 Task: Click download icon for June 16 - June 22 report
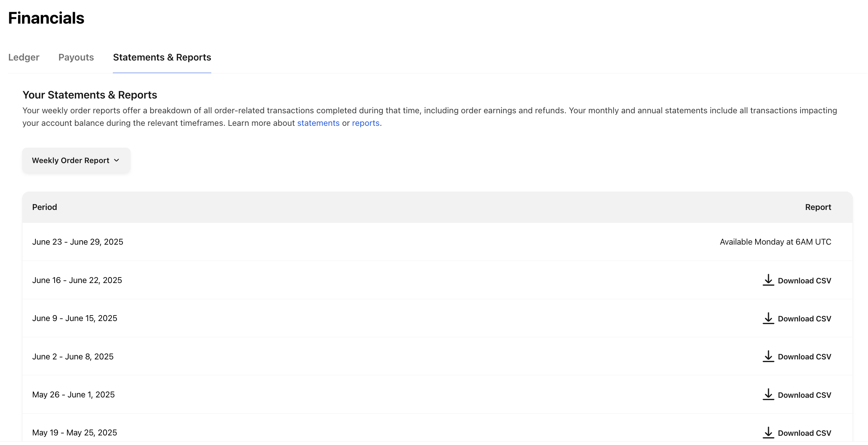[x=768, y=280]
